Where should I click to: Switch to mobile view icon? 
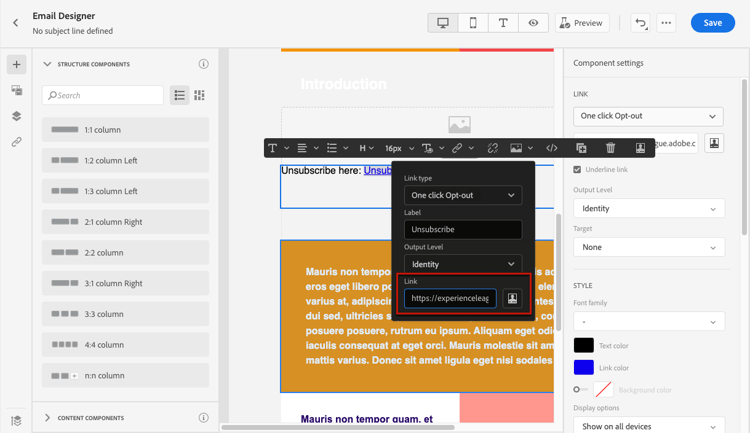(473, 23)
